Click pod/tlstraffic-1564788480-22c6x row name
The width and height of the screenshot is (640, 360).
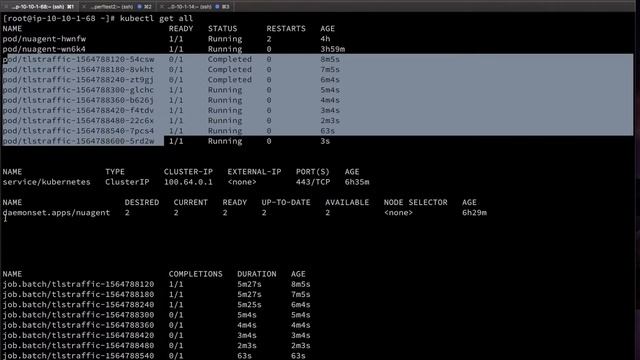[x=78, y=120]
